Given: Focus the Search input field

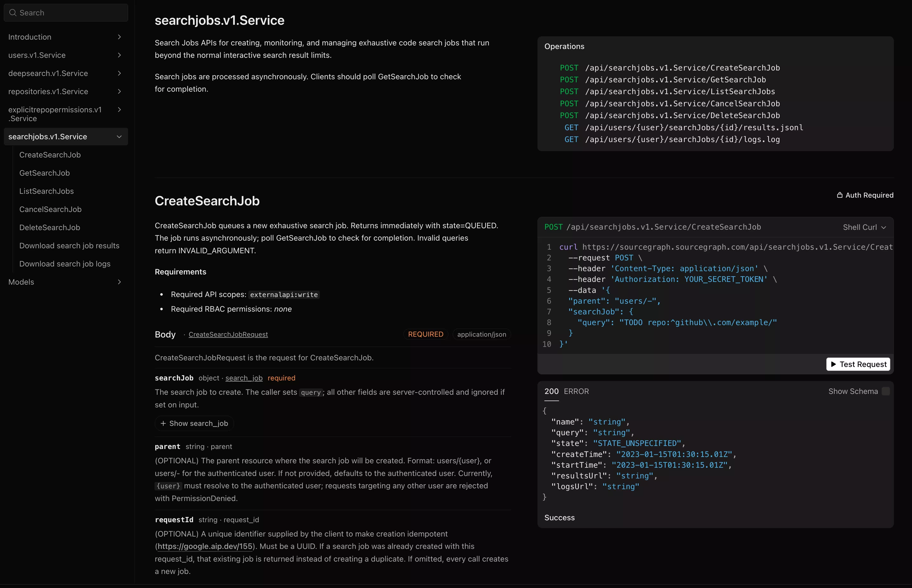Looking at the screenshot, I should (x=66, y=13).
